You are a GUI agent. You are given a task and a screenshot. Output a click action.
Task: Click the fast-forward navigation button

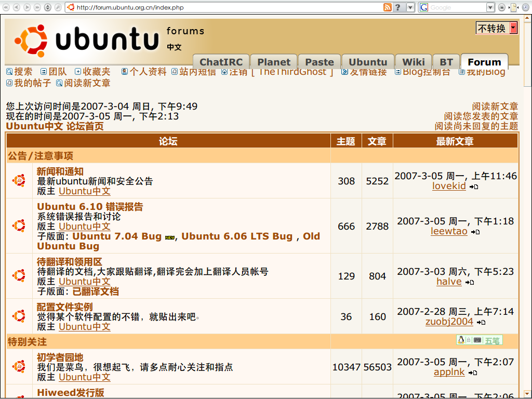[37, 7]
